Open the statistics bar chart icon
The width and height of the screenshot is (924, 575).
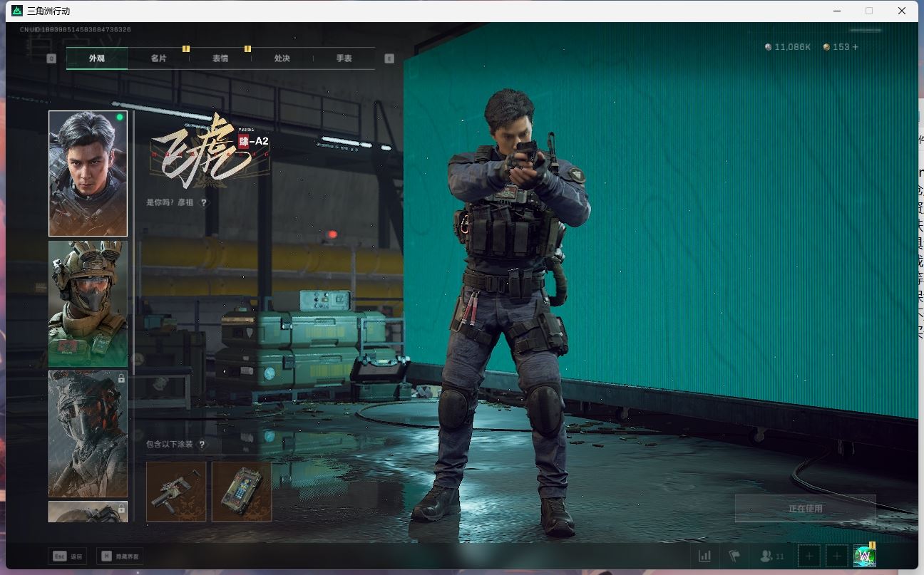704,556
